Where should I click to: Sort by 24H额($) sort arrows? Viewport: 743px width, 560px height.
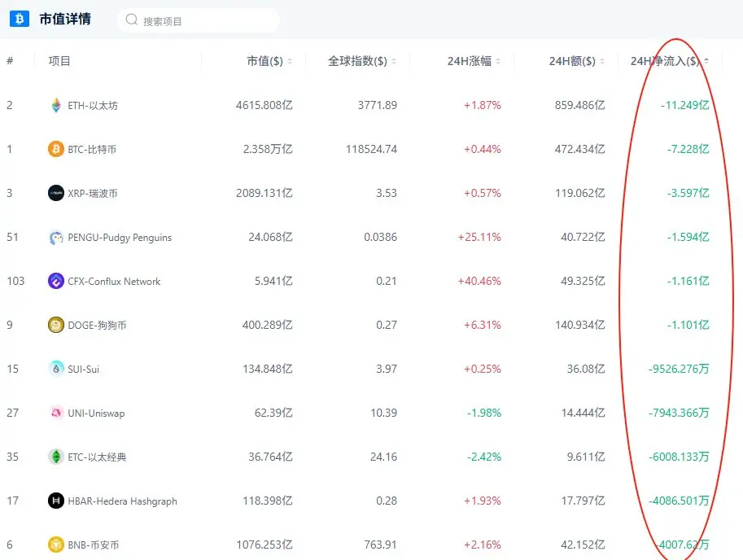[x=602, y=61]
